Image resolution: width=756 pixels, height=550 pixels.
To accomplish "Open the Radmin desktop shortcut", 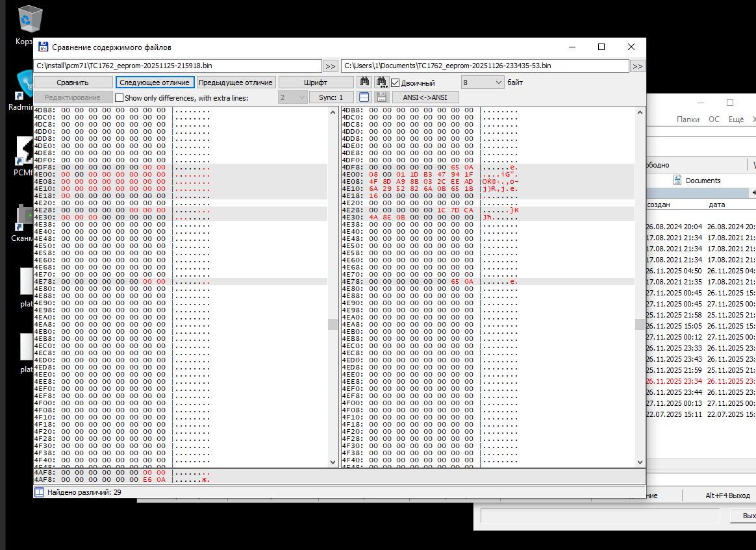I will pos(25,85).
